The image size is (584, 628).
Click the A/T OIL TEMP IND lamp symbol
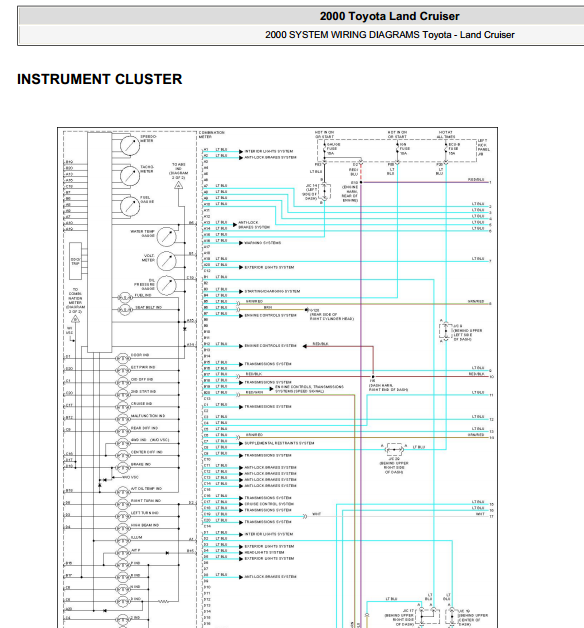(123, 492)
